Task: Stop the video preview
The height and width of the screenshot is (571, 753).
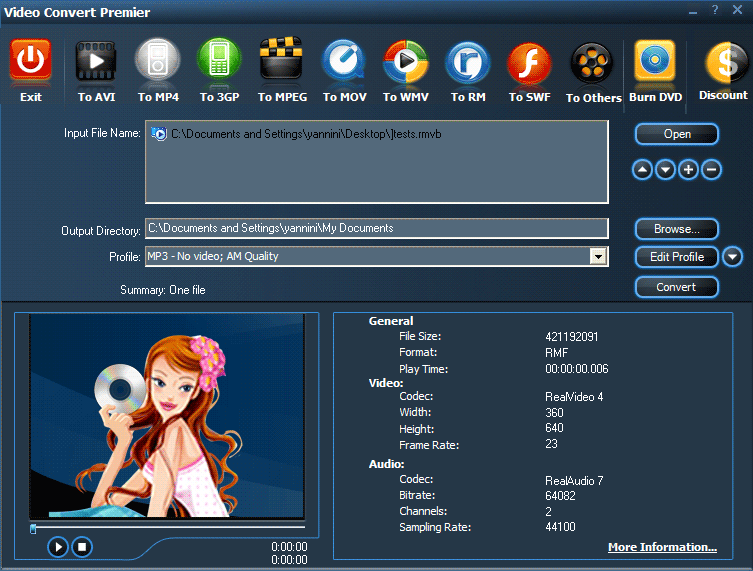Action: [82, 547]
